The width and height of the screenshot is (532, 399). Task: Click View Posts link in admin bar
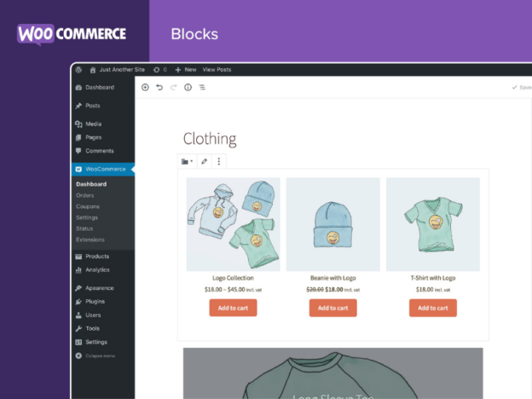(217, 70)
